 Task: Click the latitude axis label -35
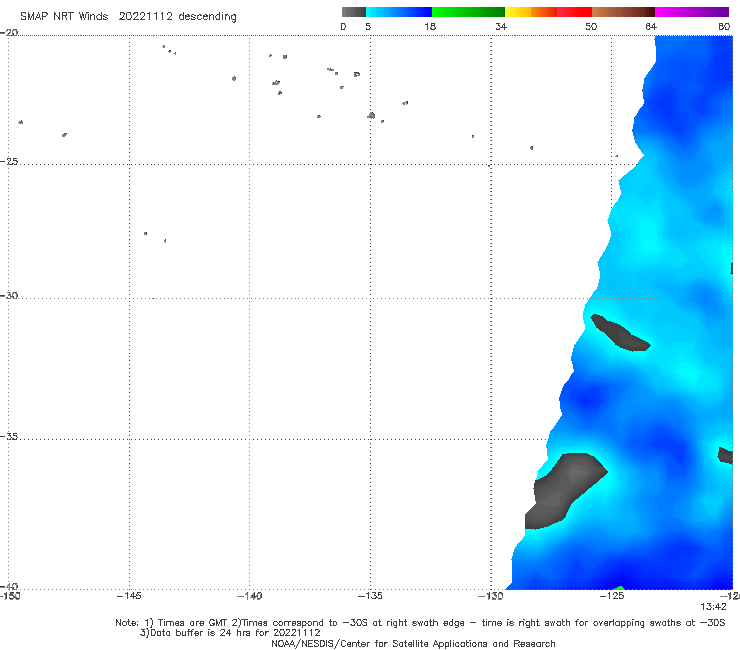click(9, 436)
